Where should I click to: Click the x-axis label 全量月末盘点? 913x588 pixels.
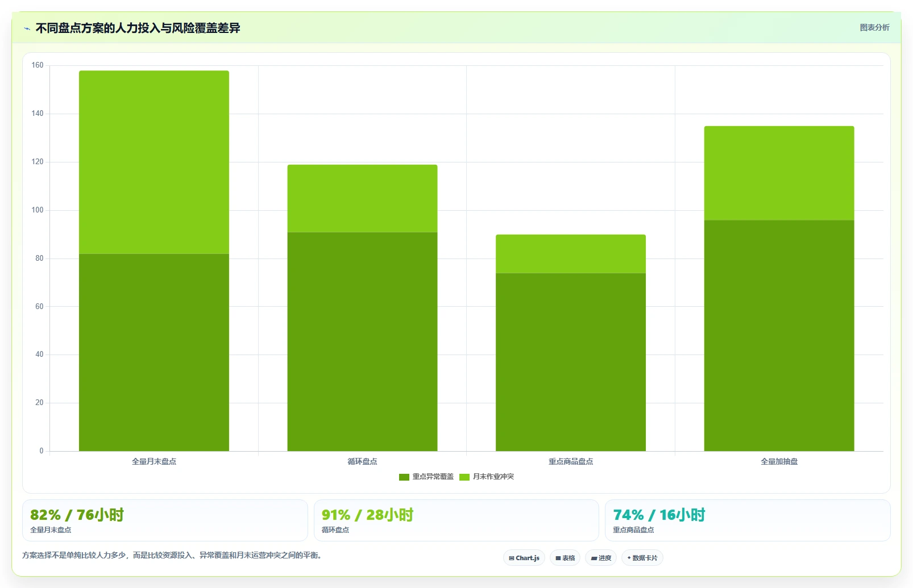coord(154,461)
